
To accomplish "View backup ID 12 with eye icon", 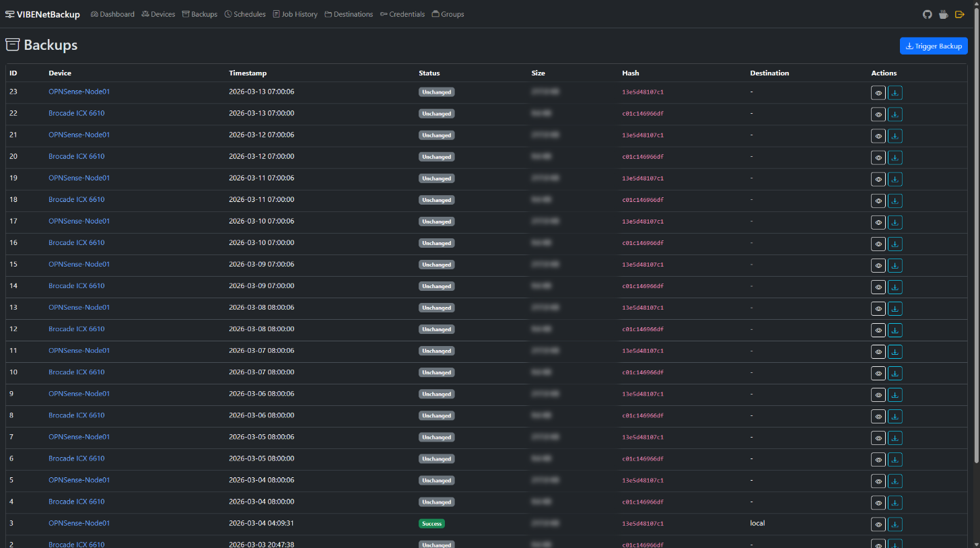I will pos(878,330).
